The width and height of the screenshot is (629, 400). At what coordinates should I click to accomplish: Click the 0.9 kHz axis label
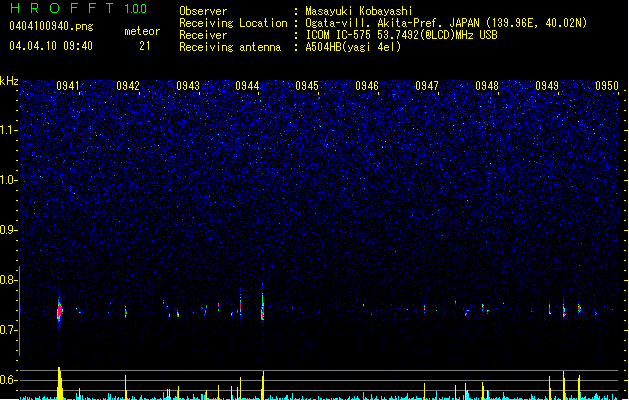click(x=8, y=230)
